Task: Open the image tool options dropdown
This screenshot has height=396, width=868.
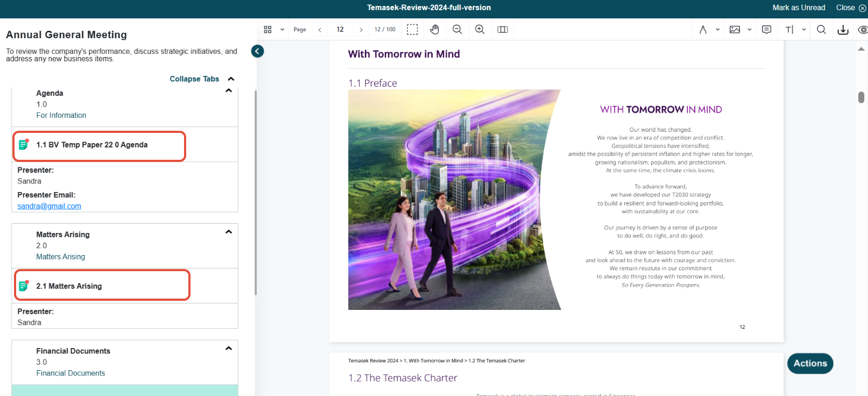Action: coord(750,30)
